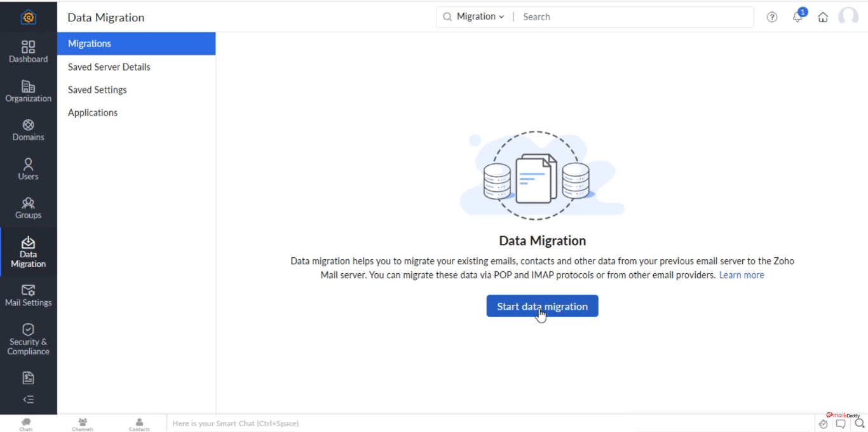Screen dimensions: 868x432
Task: Open Contacts from the bottom bar
Action: (139, 423)
